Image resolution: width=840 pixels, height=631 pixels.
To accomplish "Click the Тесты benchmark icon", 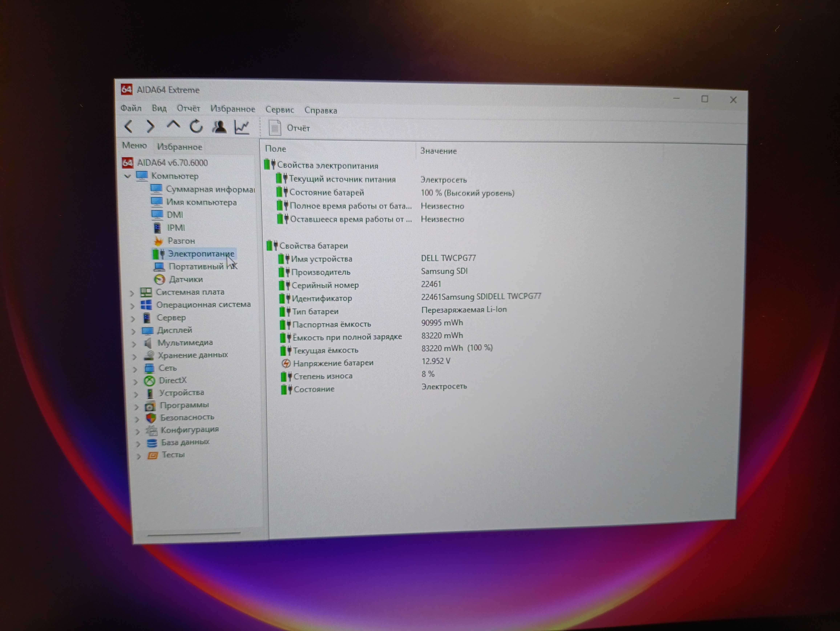I will 153,455.
